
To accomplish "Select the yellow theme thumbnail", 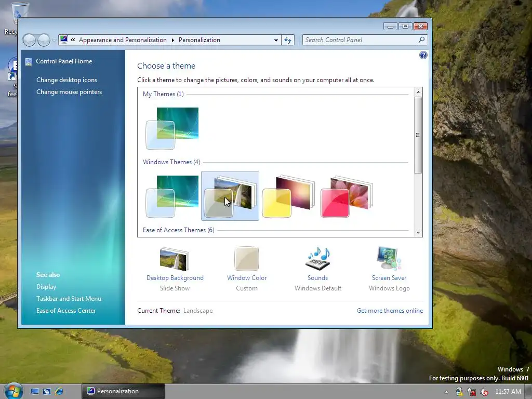I will (288, 196).
